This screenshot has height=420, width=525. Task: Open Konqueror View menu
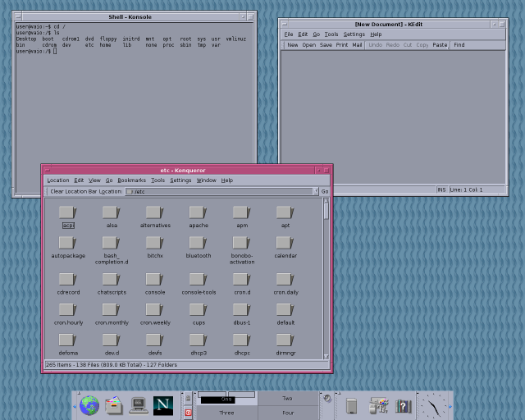(94, 180)
